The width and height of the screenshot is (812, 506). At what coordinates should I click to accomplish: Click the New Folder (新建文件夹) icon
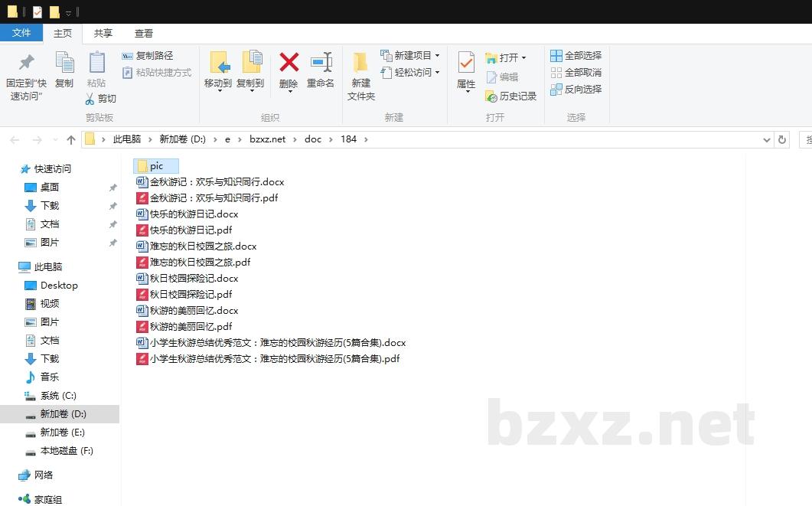tap(360, 63)
